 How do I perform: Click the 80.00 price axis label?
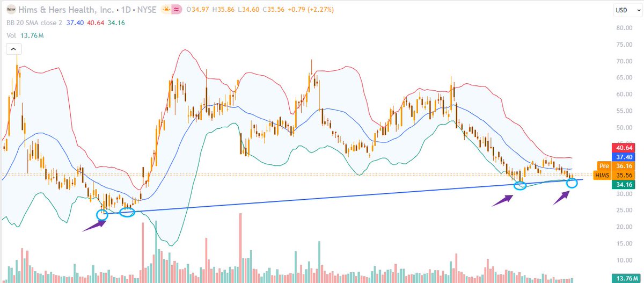[x=623, y=28]
